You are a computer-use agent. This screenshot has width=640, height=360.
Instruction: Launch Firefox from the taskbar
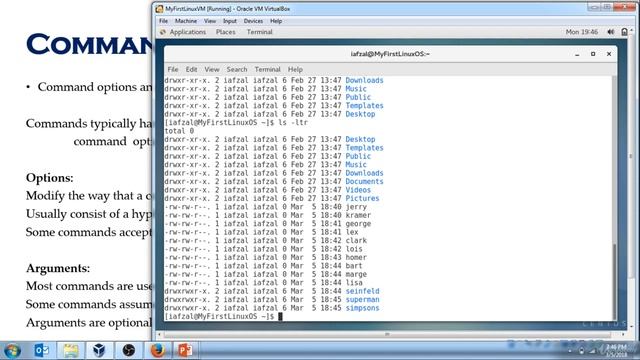point(158,350)
